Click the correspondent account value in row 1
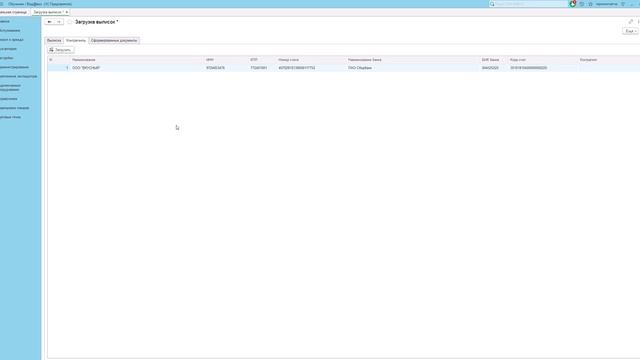This screenshot has width=640, height=360. tap(528, 68)
